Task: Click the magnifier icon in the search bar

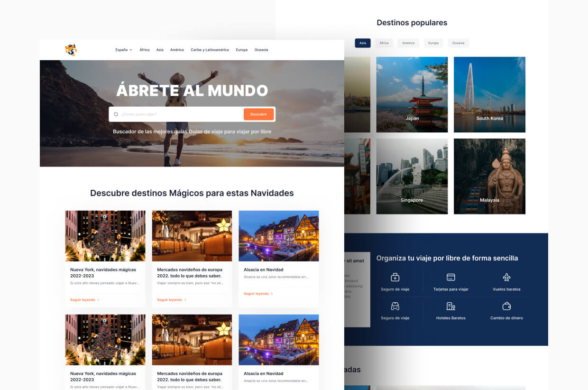Action: [116, 114]
